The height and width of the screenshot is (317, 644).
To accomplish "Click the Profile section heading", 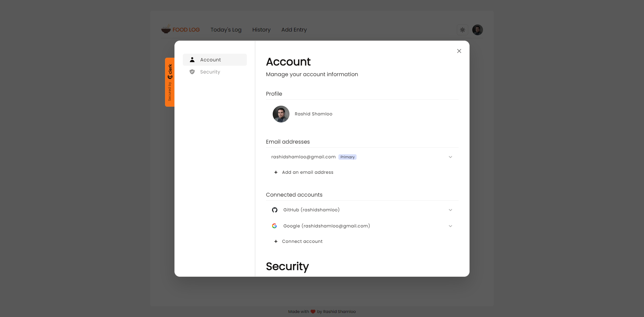I will coord(274,94).
